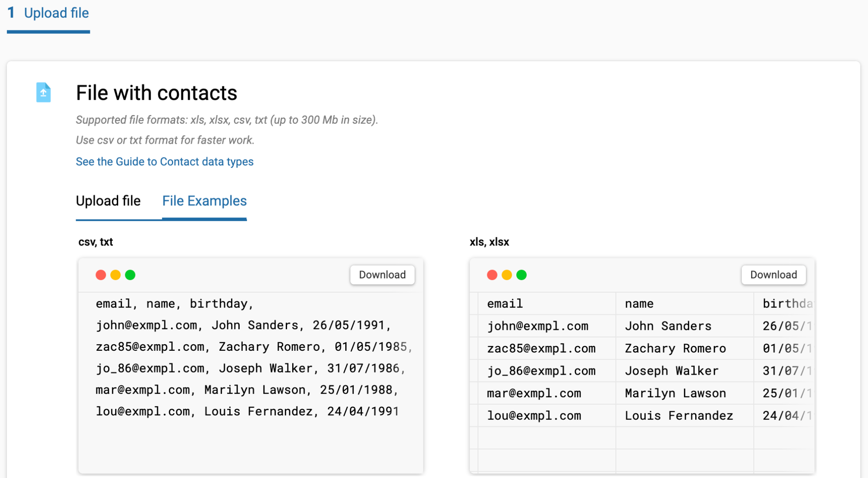Viewport: 868px width, 478px height.
Task: Click the john@exmpl.com spreadsheet cell
Action: point(546,326)
